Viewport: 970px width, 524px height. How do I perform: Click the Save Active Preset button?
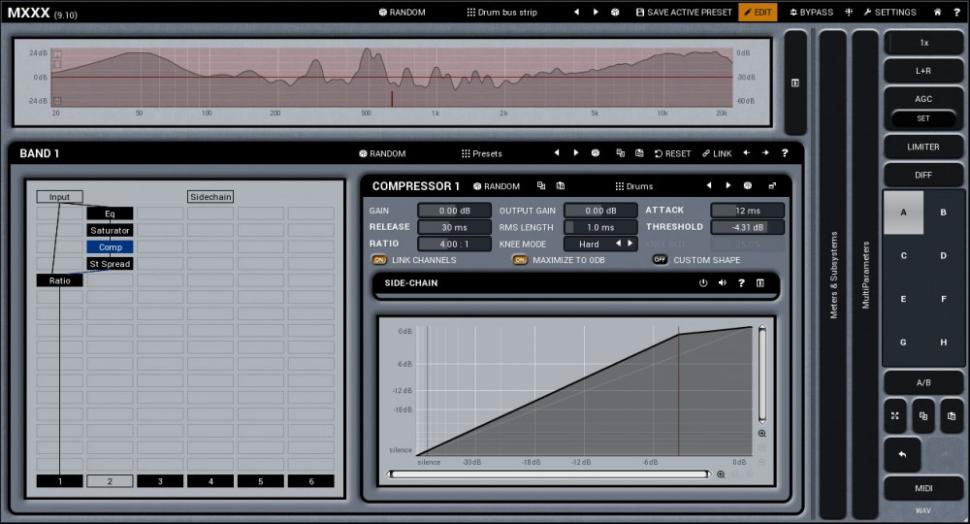(x=683, y=13)
